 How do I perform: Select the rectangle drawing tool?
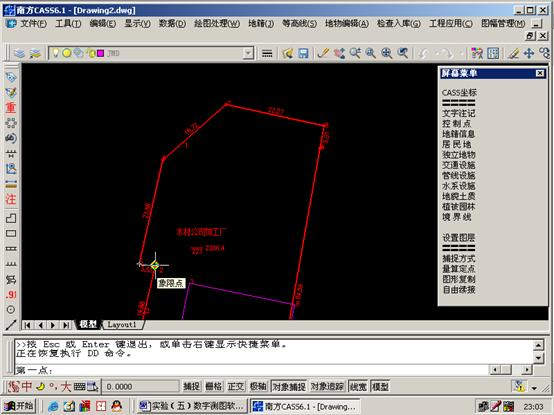point(11,233)
